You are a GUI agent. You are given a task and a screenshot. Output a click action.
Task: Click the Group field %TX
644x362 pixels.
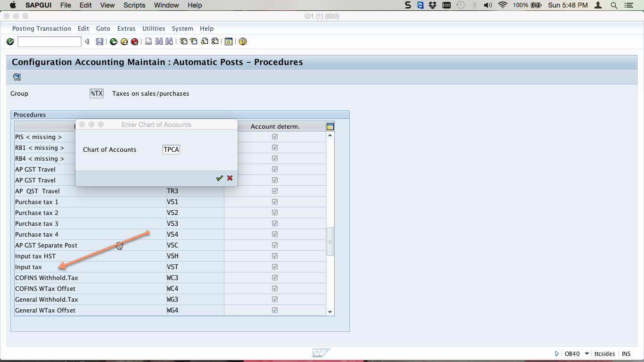pyautogui.click(x=97, y=94)
